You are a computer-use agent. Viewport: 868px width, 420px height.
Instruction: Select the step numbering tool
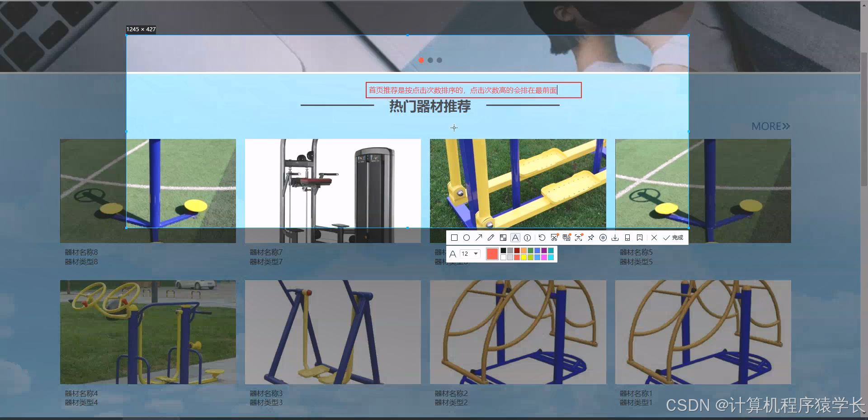click(x=527, y=238)
